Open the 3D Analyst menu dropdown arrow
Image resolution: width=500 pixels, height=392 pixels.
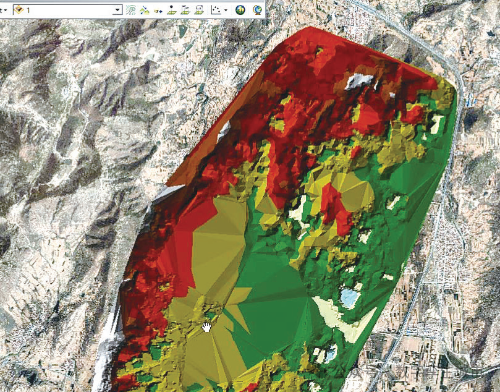click(5, 10)
